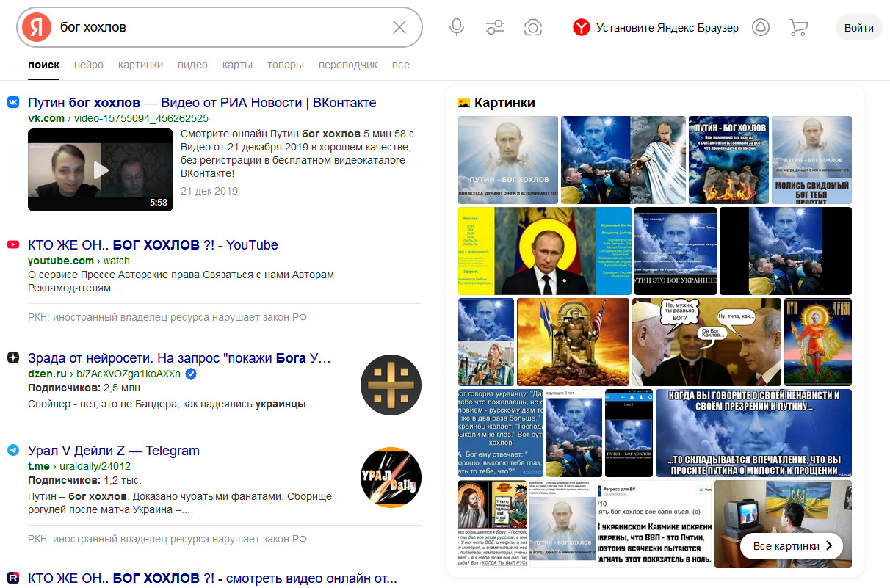Click dzen.ru URL breadcrumb

pyautogui.click(x=104, y=374)
